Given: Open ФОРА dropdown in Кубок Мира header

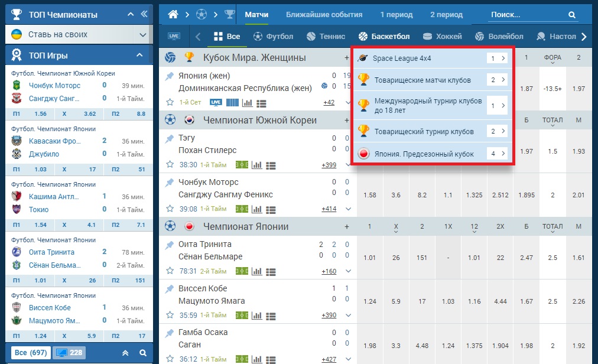Looking at the screenshot, I should click(552, 58).
